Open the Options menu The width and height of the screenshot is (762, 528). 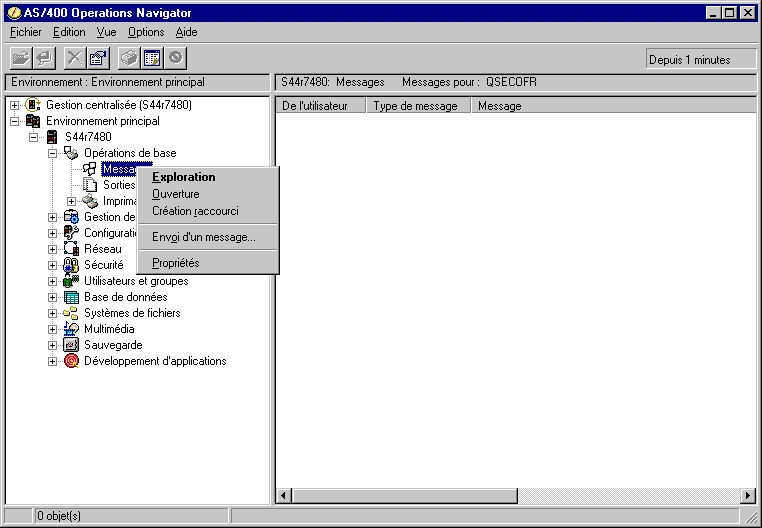tap(146, 32)
